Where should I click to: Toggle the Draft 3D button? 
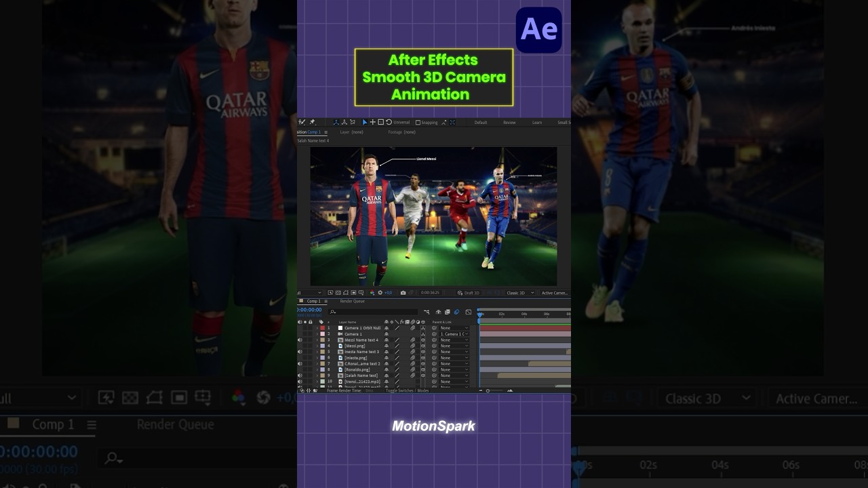pos(469,293)
